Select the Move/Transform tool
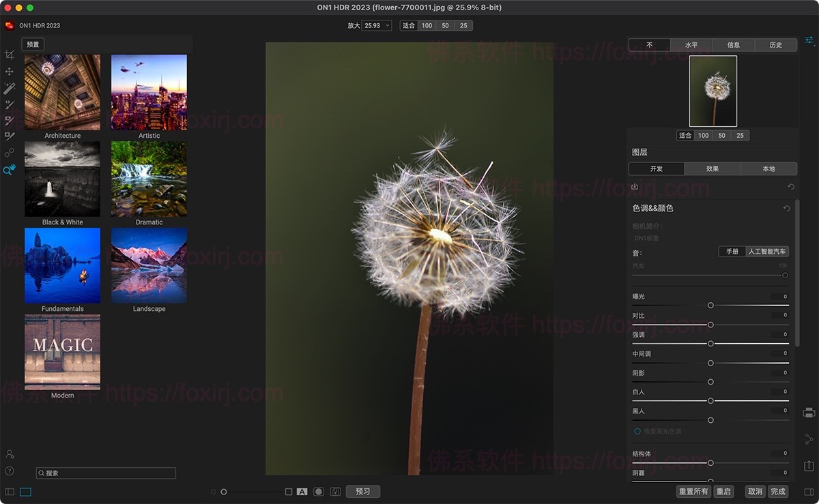Image resolution: width=819 pixels, height=504 pixels. [10, 72]
